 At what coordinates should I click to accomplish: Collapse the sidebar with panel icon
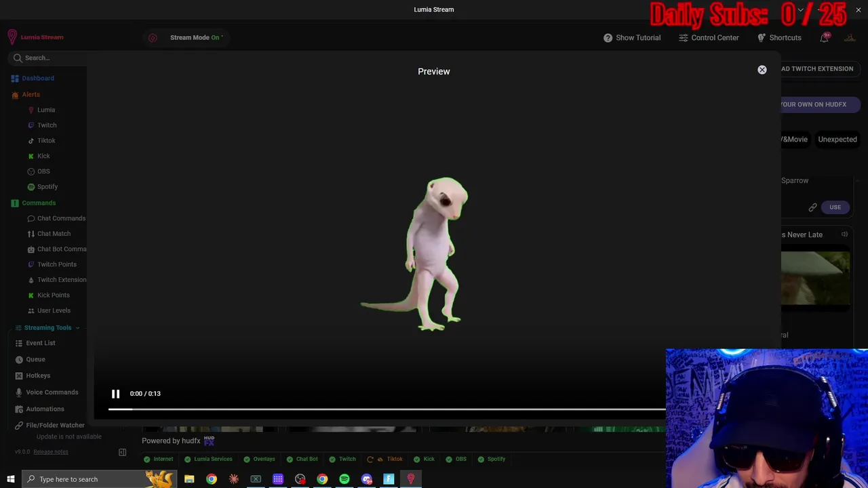(x=123, y=452)
